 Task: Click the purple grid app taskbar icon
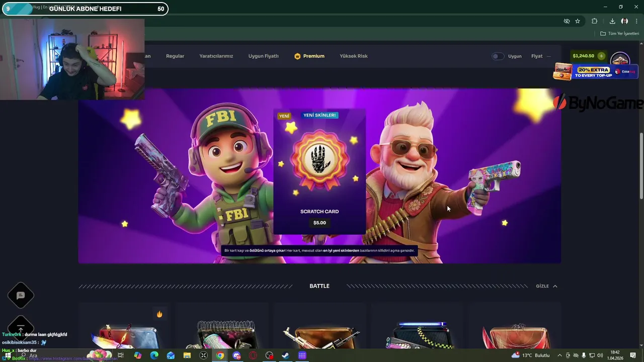click(x=302, y=355)
